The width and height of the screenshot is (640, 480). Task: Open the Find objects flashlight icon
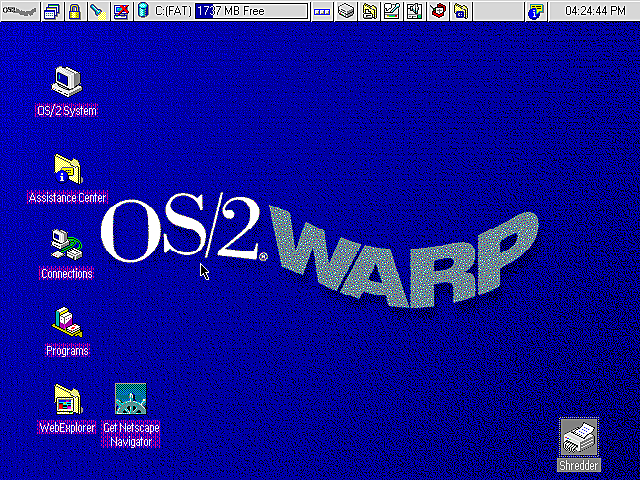coord(98,11)
